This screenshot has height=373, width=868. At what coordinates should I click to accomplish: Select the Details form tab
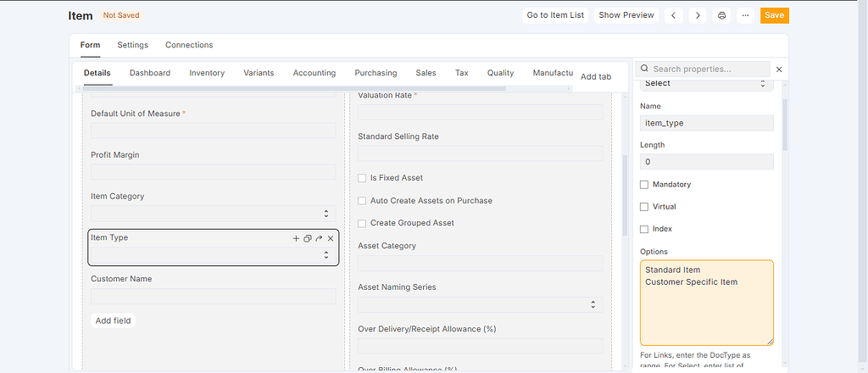click(97, 73)
